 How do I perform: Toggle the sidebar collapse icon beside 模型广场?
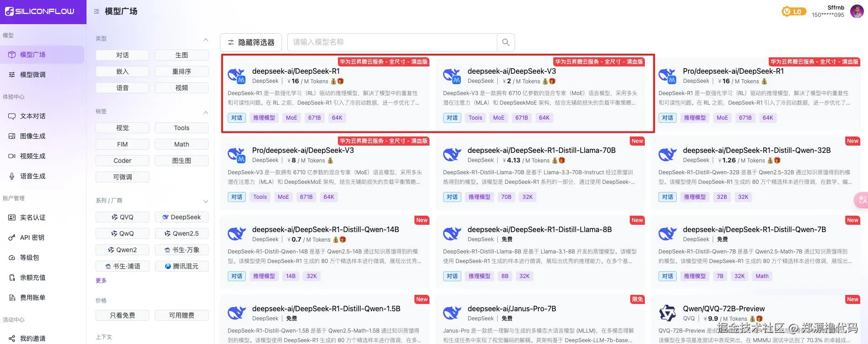pos(97,11)
